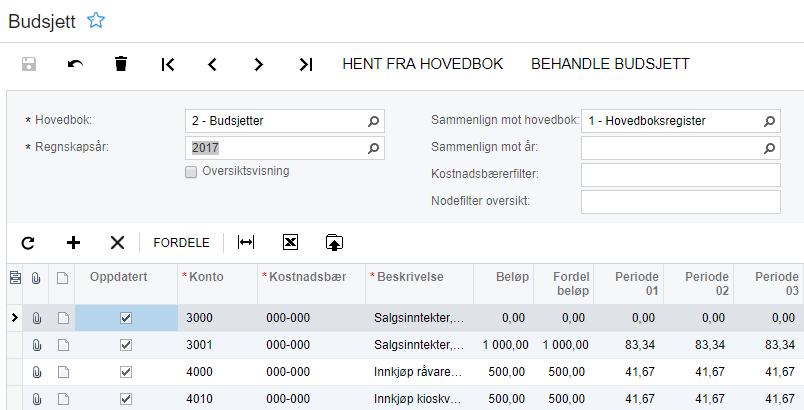Click the fit columns icon
The height and width of the screenshot is (410, 804).
245,242
